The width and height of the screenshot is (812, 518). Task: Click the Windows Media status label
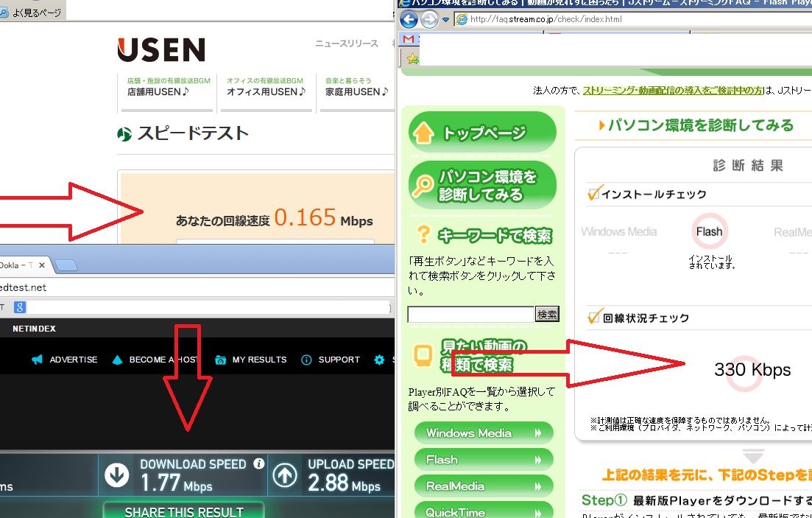pyautogui.click(x=619, y=232)
